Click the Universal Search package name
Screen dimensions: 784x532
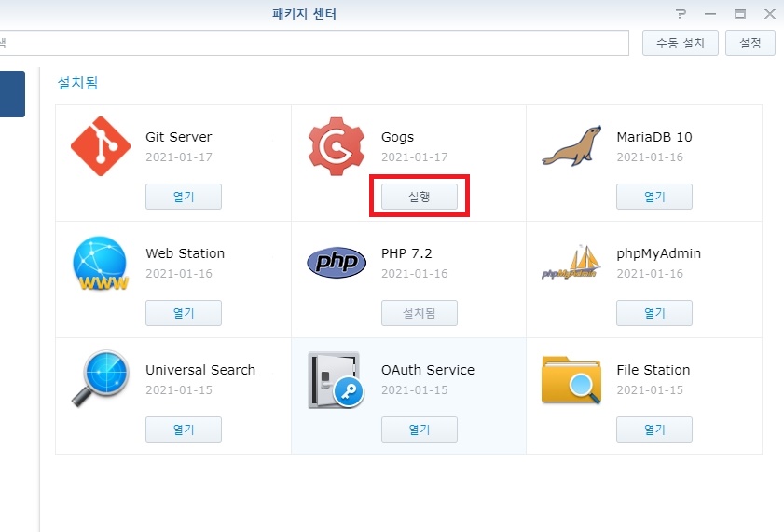(x=200, y=370)
